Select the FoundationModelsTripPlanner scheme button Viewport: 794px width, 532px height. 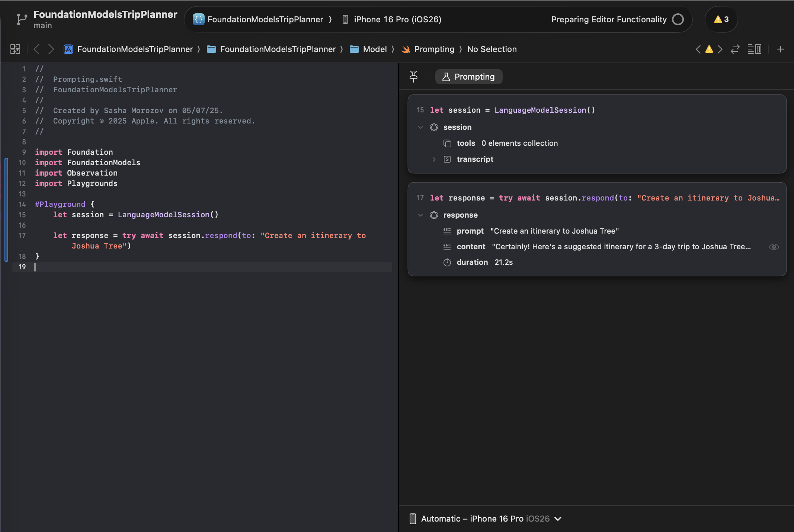click(265, 19)
